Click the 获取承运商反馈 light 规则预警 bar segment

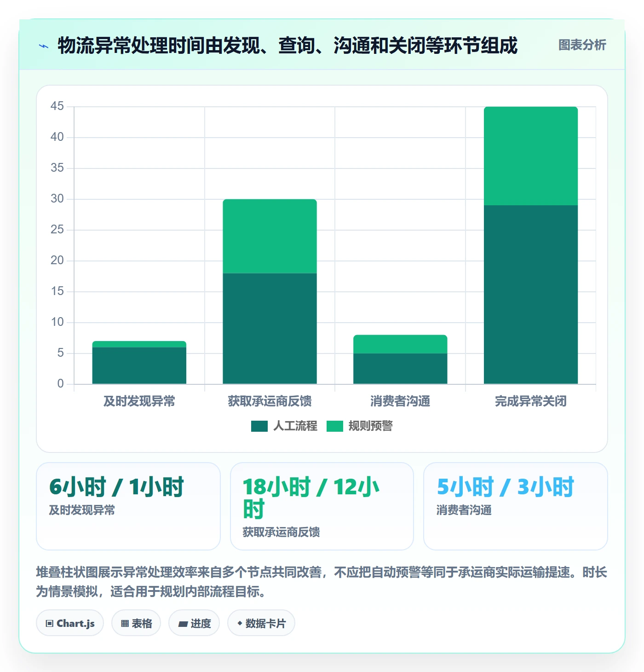tap(270, 236)
